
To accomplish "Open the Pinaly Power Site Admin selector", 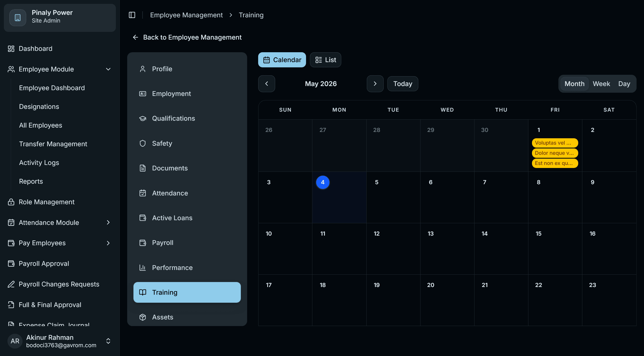I will coord(60,18).
